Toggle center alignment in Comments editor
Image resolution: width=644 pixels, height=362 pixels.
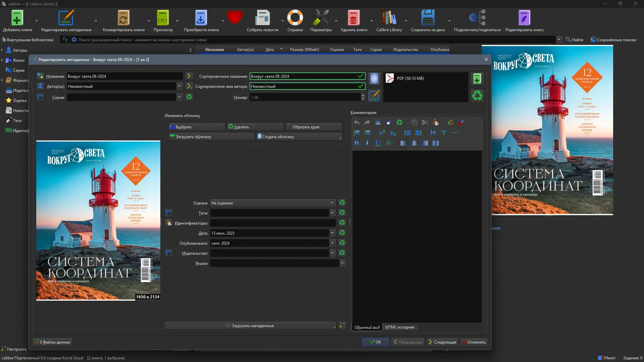[x=414, y=143]
